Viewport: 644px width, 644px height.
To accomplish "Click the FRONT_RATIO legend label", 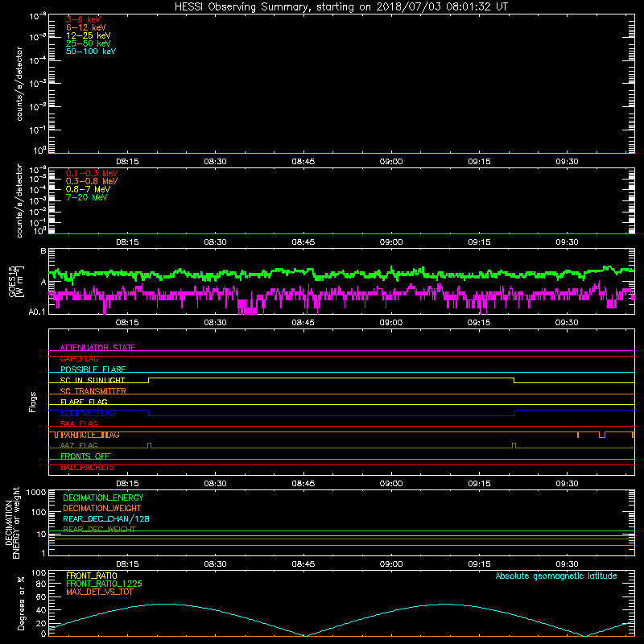I will click(92, 576).
